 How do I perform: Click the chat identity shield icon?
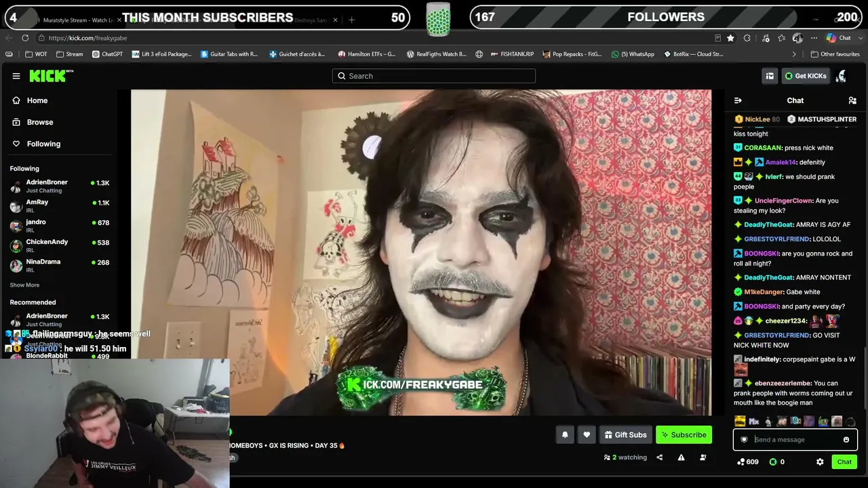[744, 439]
